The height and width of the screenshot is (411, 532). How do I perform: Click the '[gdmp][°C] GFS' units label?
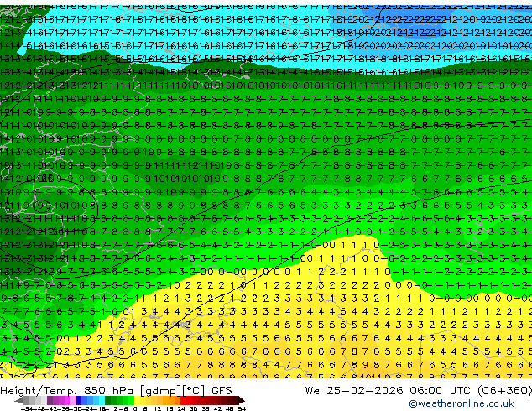tap(186, 391)
